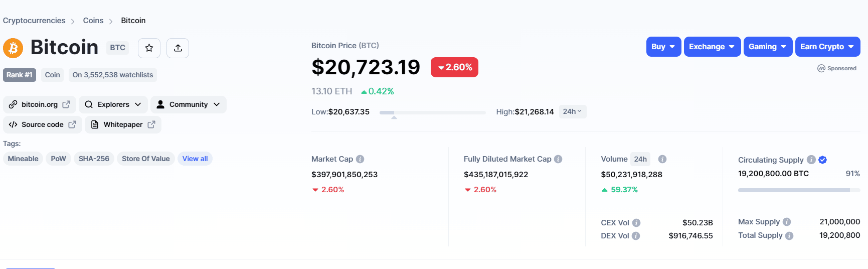This screenshot has height=269, width=868.
Task: Open the Fully Diluted Market Cap info icon
Action: [x=558, y=159]
